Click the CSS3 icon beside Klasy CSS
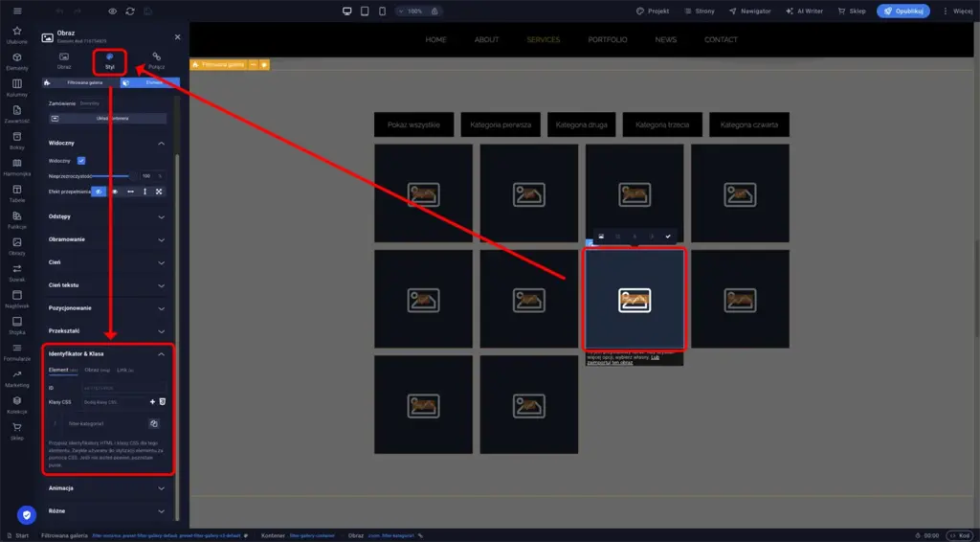This screenshot has width=980, height=542. point(163,401)
